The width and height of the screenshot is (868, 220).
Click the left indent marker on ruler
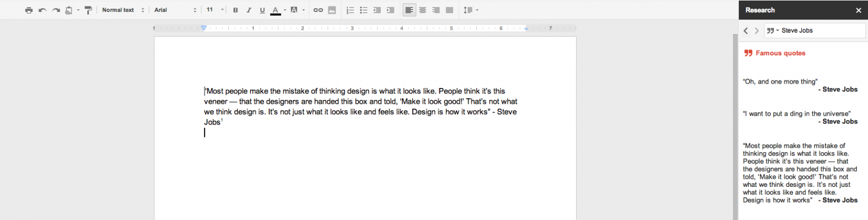tap(204, 28)
